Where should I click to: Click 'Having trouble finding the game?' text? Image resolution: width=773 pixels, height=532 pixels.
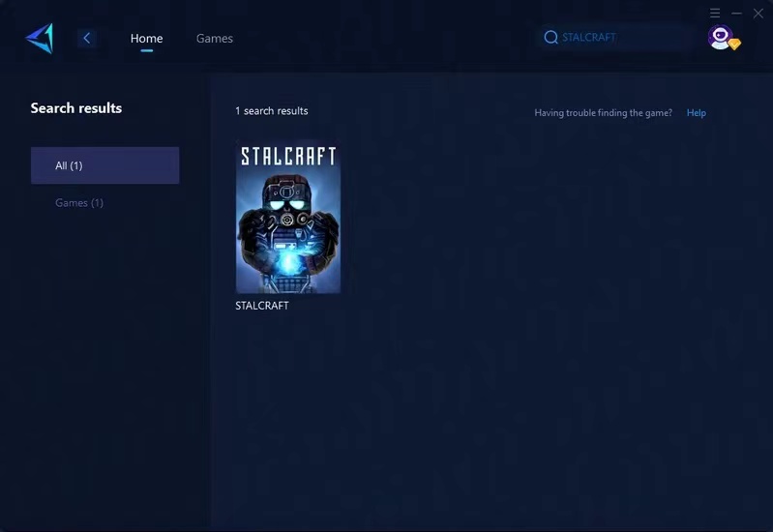point(603,113)
